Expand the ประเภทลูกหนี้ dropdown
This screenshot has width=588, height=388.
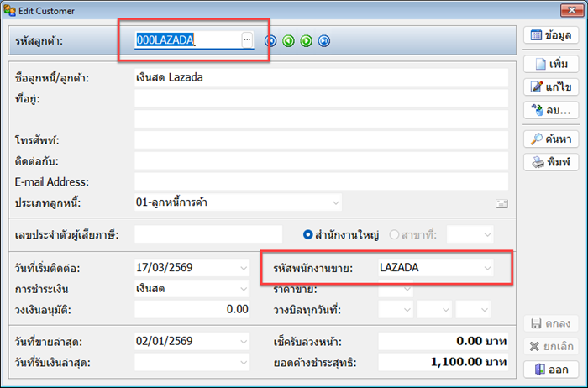pyautogui.click(x=335, y=202)
